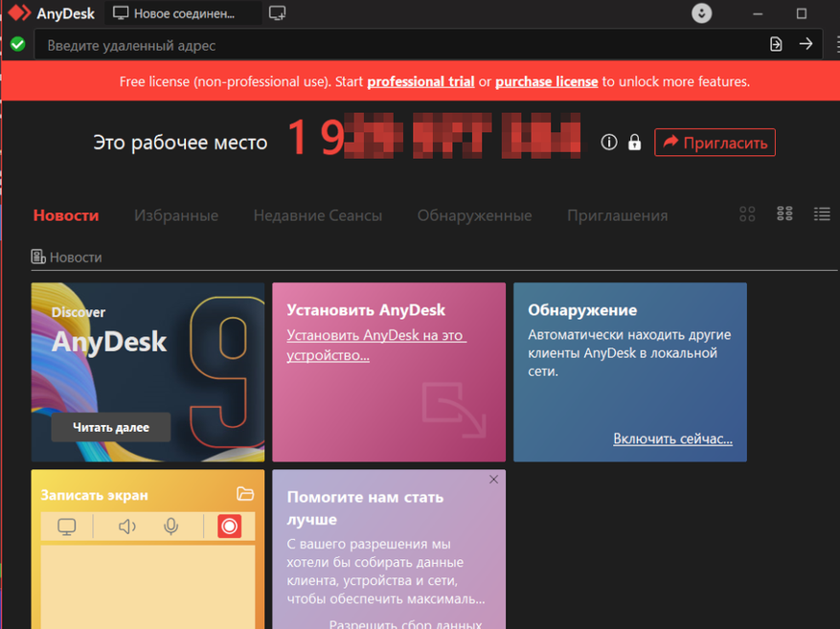Click the 'Пригласить' invite button
Screen dimensions: 840x629
tap(715, 143)
